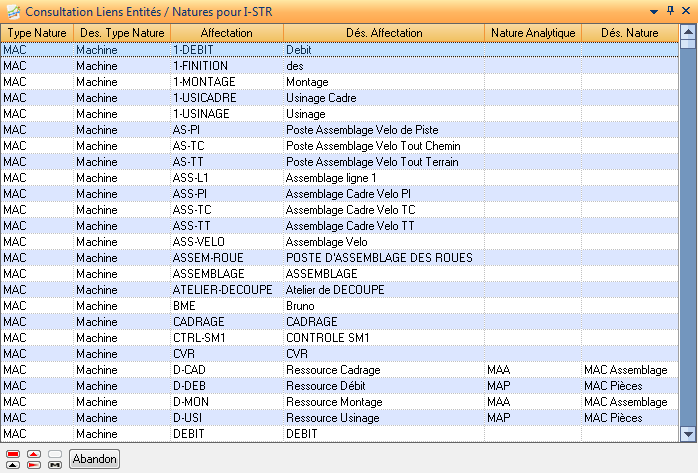Pin the consultation panel with pushpin icon
This screenshot has width=698, height=473.
click(x=670, y=11)
